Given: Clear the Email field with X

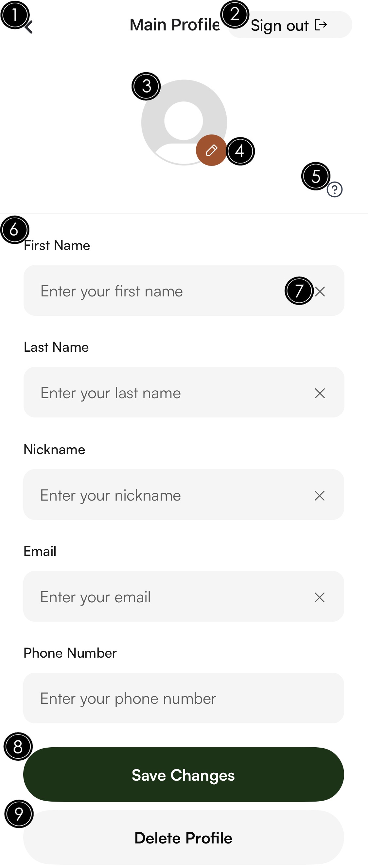Looking at the screenshot, I should coord(320,597).
